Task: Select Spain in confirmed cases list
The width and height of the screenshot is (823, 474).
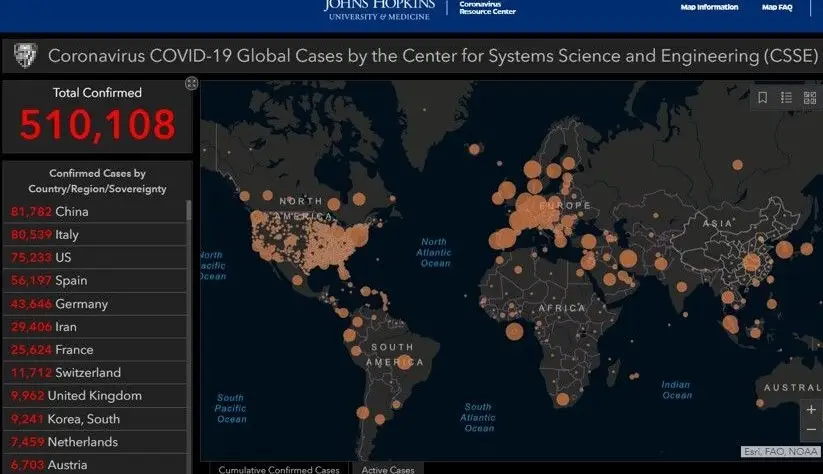Action: tap(71, 281)
